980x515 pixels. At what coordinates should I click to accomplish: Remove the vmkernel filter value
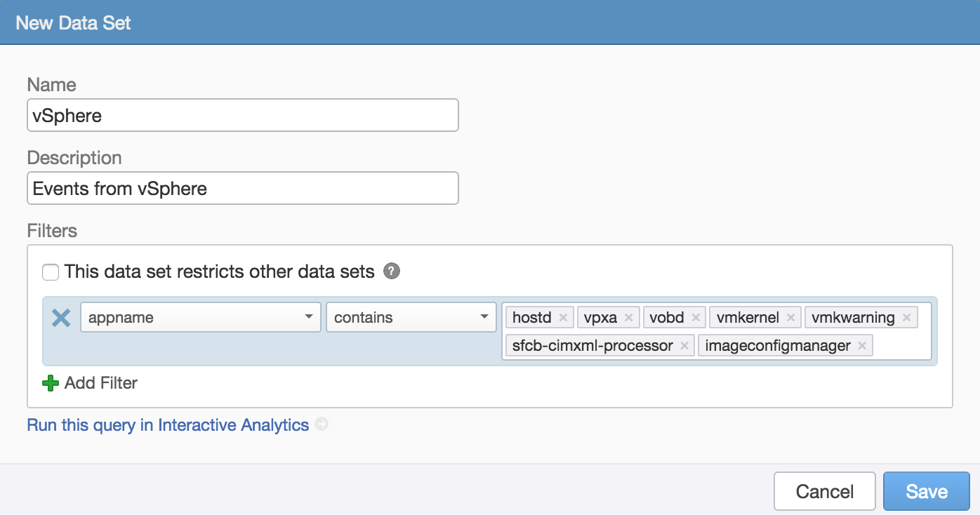[x=792, y=317]
